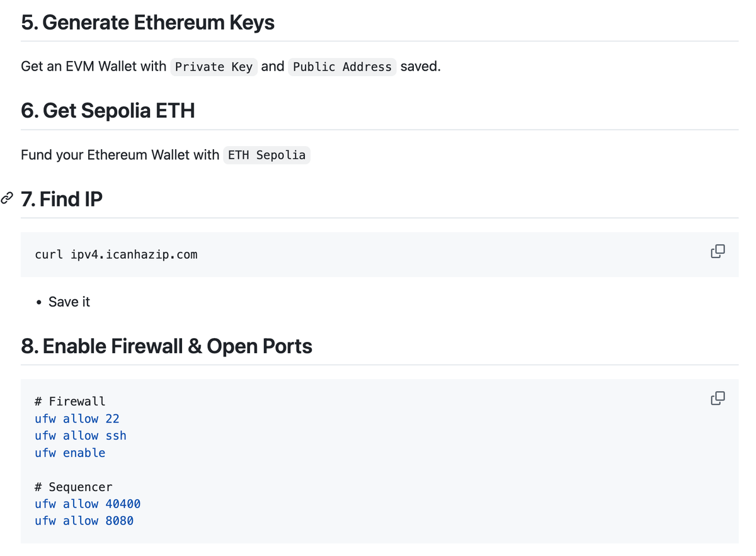
Task: Click the anchor link icon beside Find IP
Action: [x=7, y=198]
